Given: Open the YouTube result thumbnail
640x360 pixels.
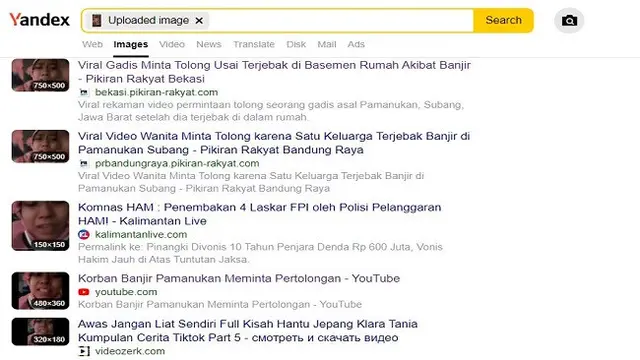Looking at the screenshot, I should coord(40,291).
